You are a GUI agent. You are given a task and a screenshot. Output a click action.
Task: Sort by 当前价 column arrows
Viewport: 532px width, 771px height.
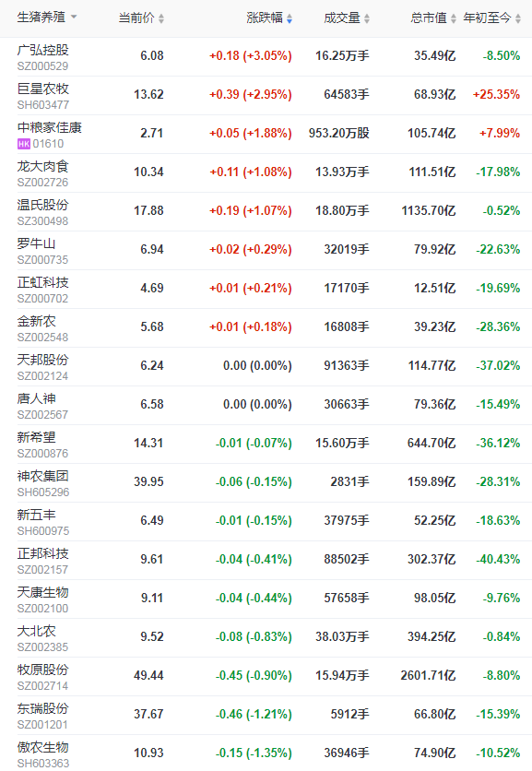click(x=161, y=18)
